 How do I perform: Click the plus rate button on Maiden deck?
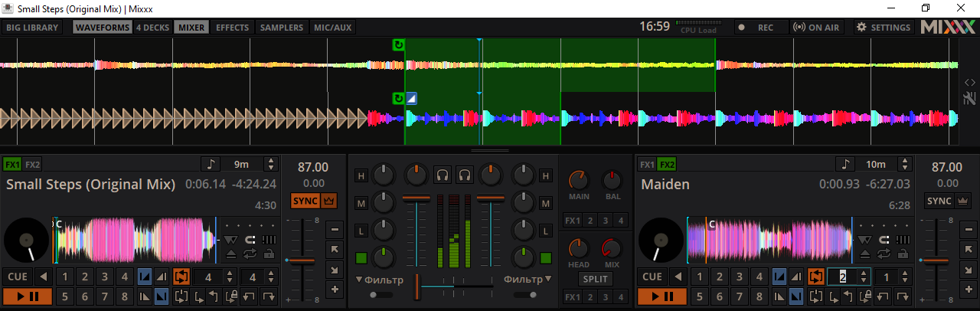coord(969,289)
